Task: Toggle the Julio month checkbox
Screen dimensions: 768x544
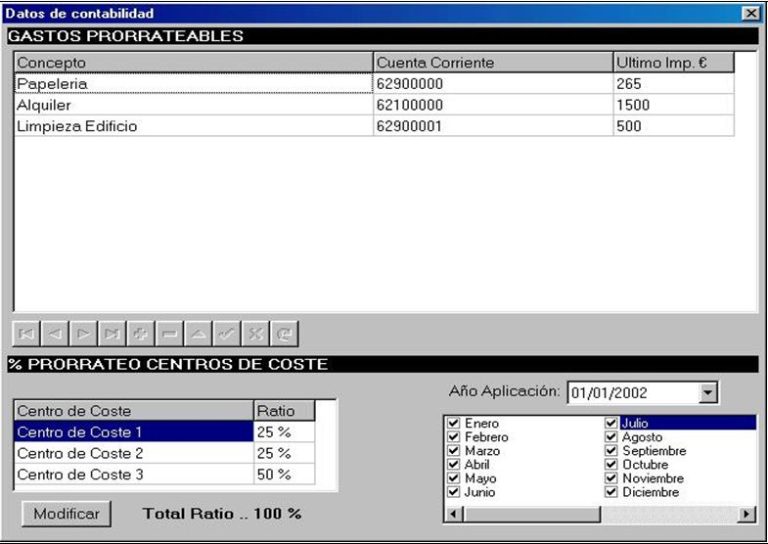Action: click(611, 424)
